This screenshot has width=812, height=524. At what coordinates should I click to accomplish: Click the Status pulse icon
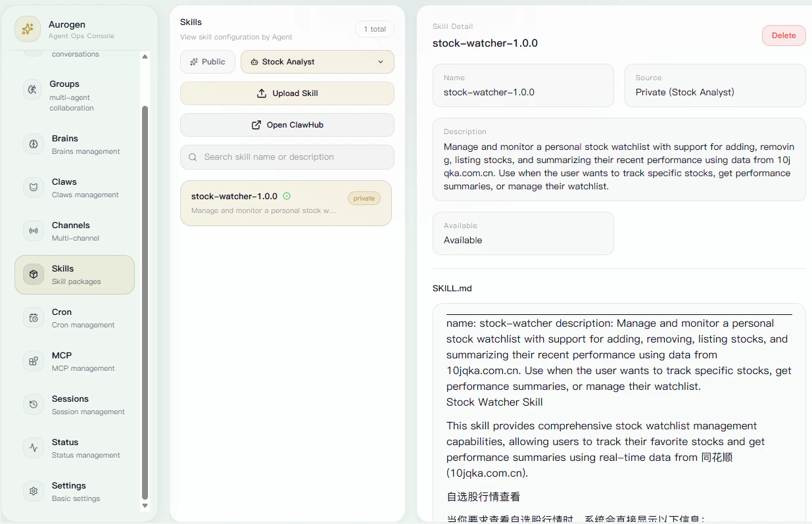[34, 448]
